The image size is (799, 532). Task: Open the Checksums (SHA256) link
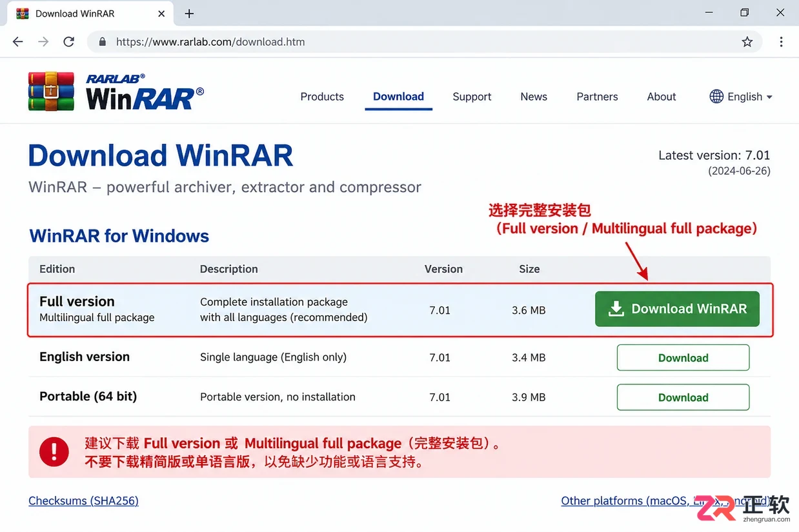coord(83,500)
